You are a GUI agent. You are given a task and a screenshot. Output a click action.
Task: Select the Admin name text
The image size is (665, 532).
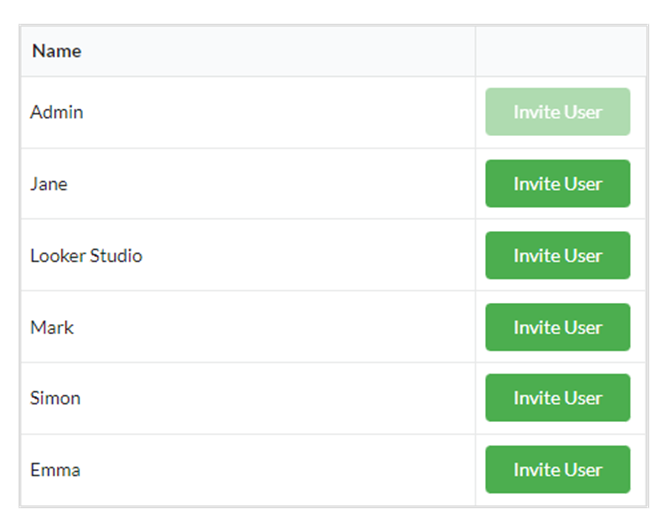(57, 112)
